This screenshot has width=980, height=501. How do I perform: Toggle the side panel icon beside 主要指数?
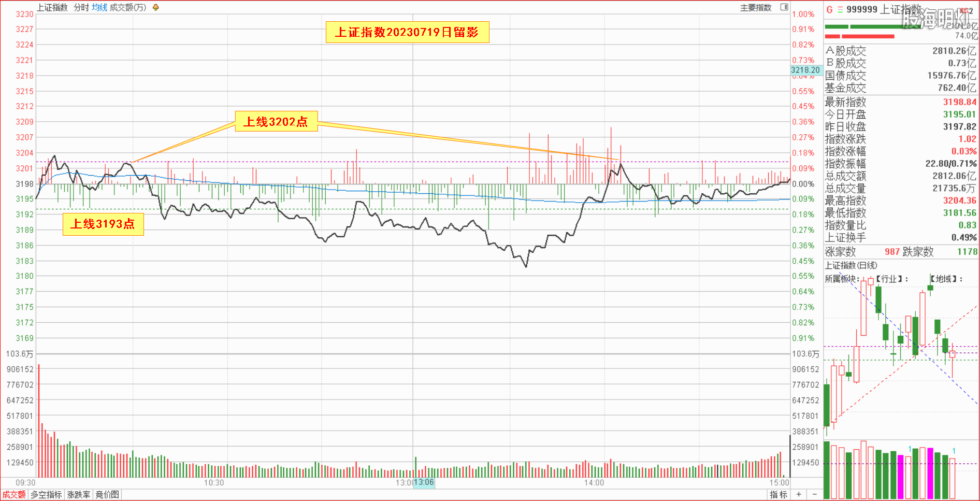click(x=784, y=7)
